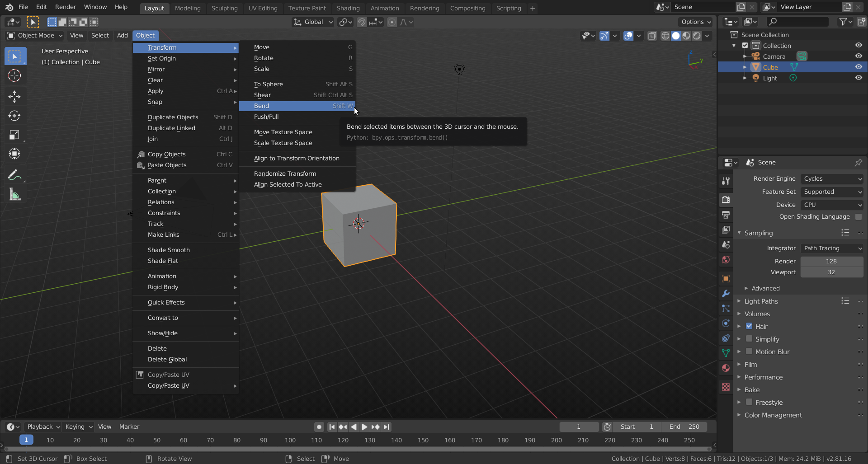Image resolution: width=868 pixels, height=464 pixels.
Task: Click the timeline horizontal scrollbar
Action: (x=358, y=449)
